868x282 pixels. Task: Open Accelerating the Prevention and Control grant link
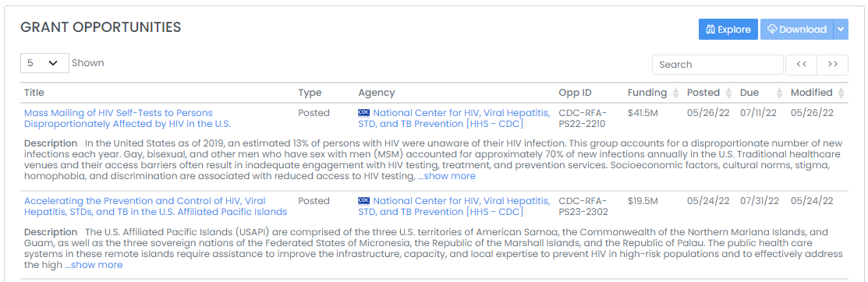pyautogui.click(x=155, y=206)
